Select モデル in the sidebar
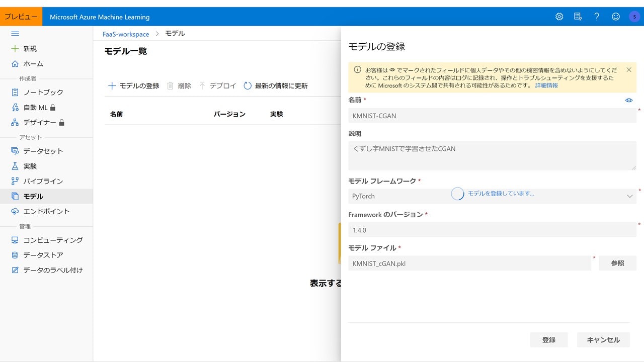644x362 pixels. [46, 197]
